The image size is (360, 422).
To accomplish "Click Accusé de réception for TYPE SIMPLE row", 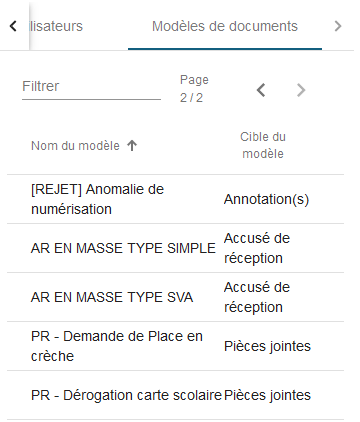I will 257,248.
